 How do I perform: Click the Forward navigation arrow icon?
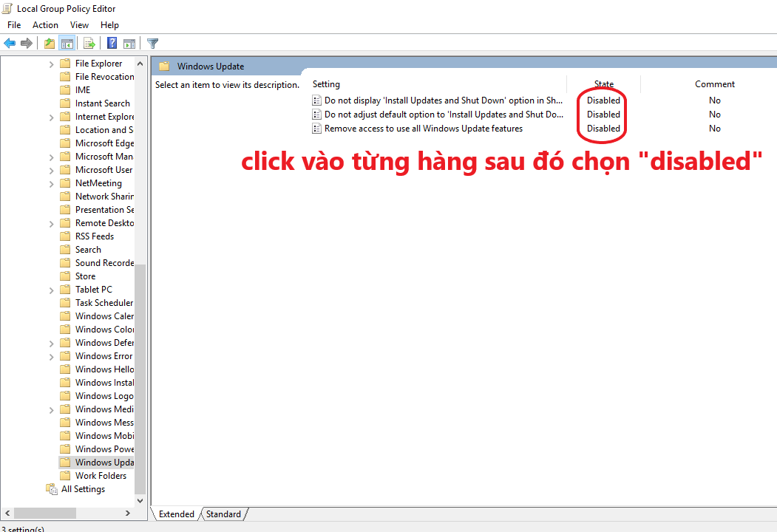pos(27,43)
